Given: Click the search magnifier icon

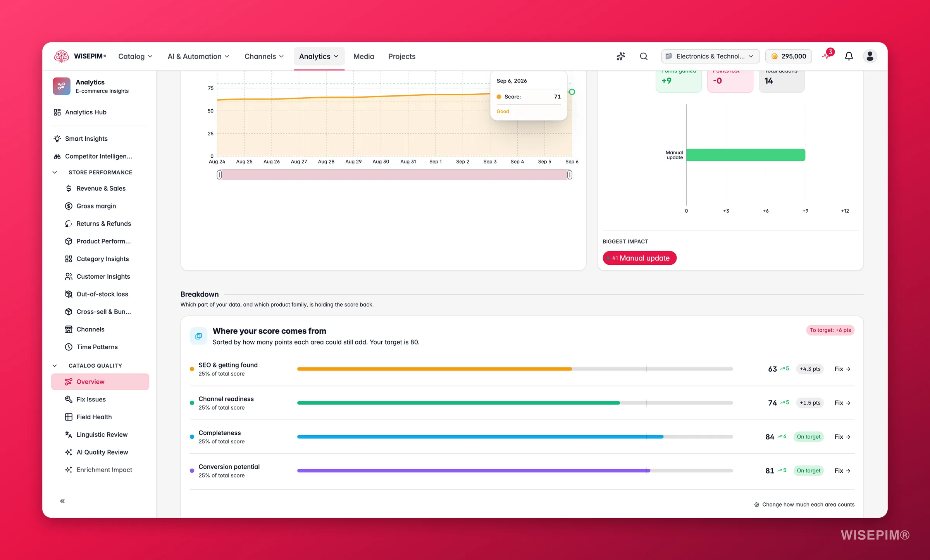Looking at the screenshot, I should click(x=644, y=56).
